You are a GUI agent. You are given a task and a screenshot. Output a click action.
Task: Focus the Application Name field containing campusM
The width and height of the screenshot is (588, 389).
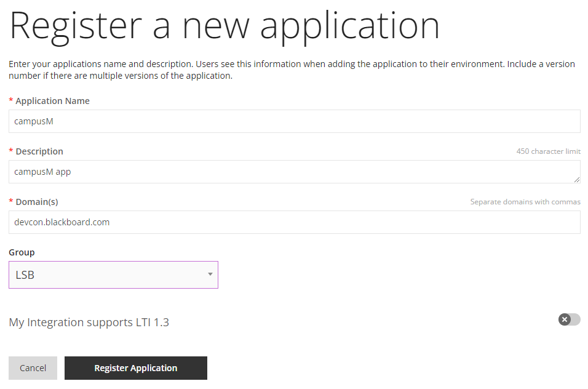click(294, 121)
